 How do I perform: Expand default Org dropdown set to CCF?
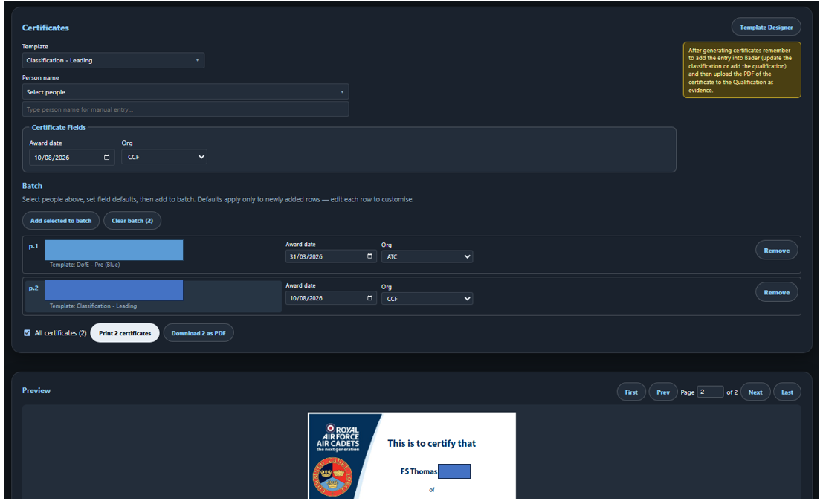[164, 157]
